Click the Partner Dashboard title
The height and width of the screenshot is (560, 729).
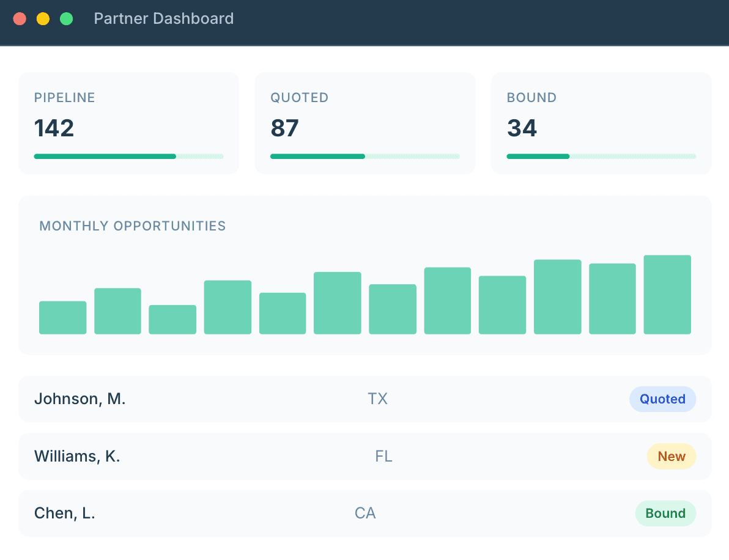click(163, 18)
